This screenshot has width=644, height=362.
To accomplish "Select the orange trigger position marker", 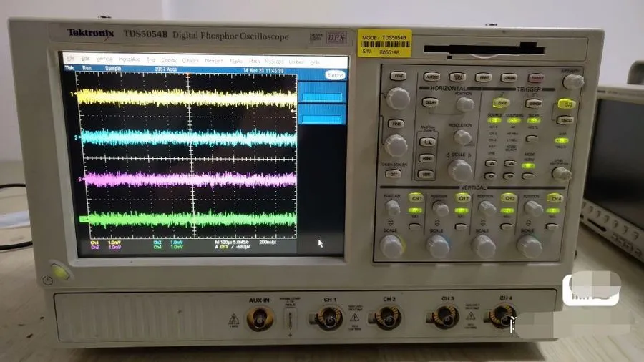I will click(x=187, y=75).
